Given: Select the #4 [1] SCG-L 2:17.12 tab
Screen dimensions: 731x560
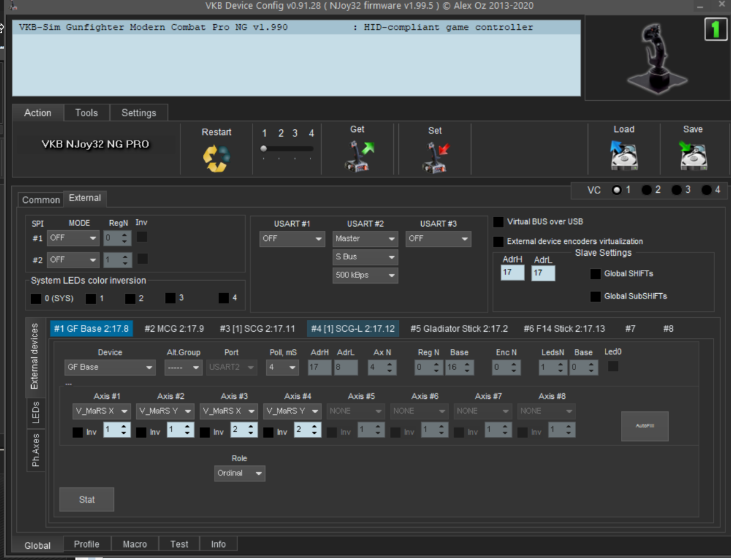Looking at the screenshot, I should tap(353, 329).
